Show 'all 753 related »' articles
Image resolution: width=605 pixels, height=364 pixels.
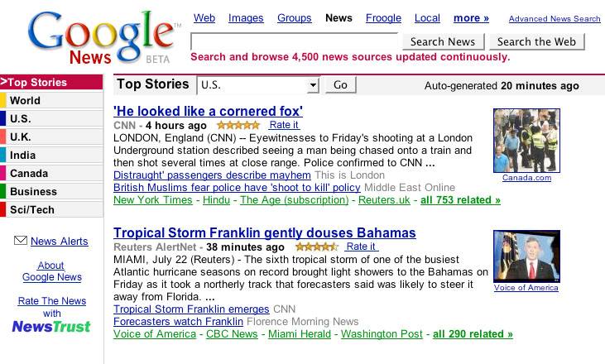tap(460, 200)
